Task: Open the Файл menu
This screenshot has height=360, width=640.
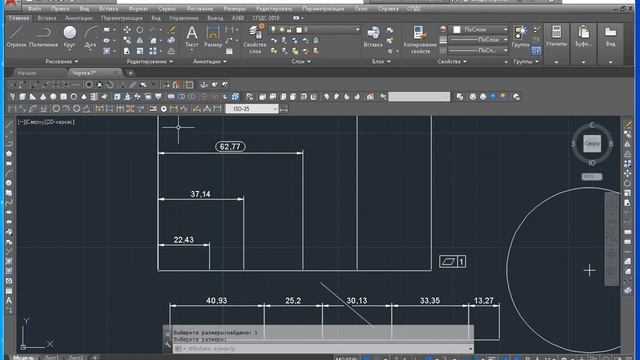Action: coord(34,9)
